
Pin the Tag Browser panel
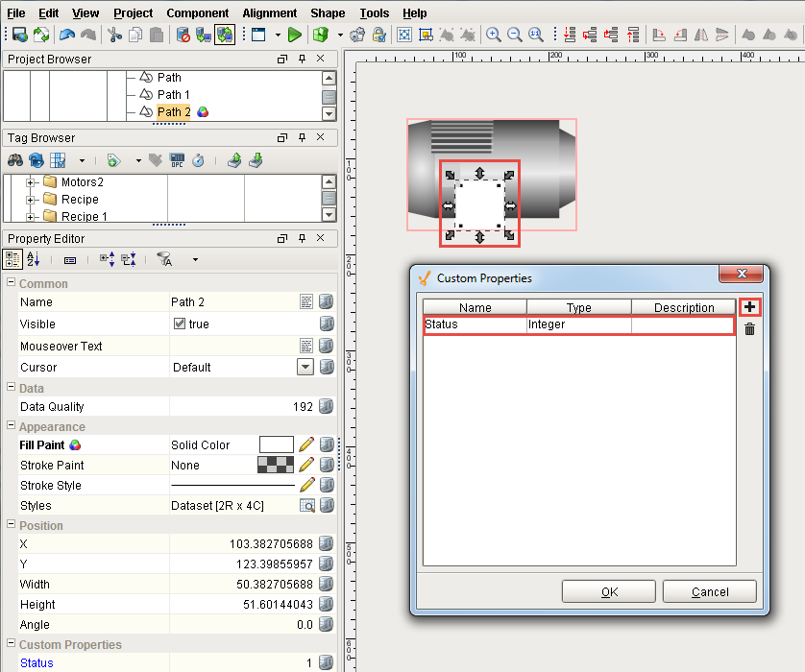[x=300, y=136]
